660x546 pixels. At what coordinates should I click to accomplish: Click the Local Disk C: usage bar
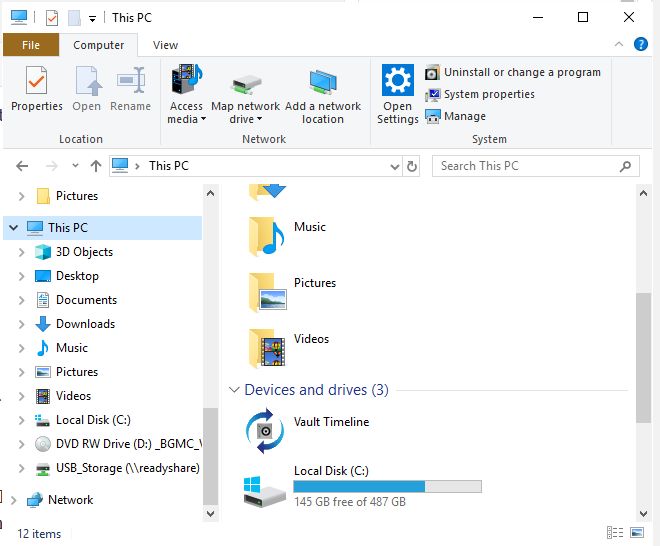point(387,487)
